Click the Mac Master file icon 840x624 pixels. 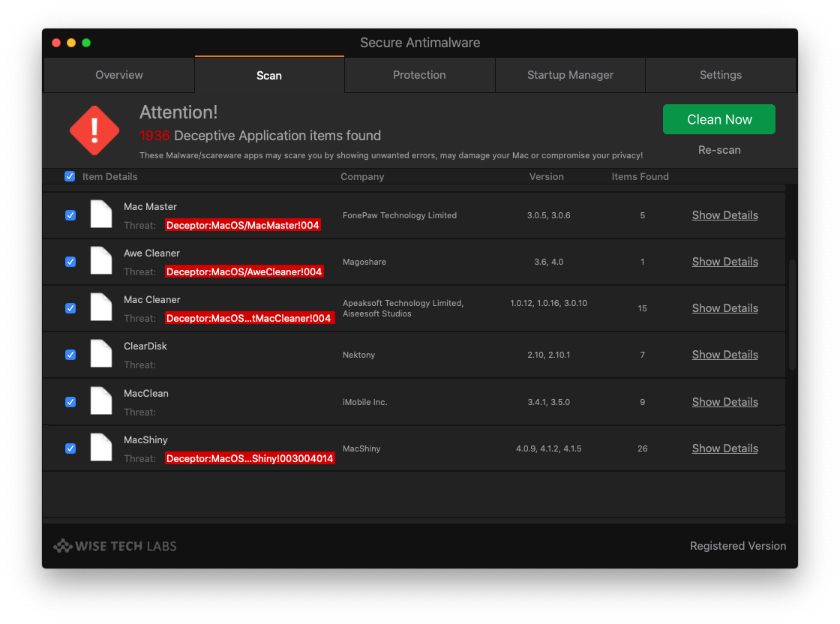click(x=100, y=214)
